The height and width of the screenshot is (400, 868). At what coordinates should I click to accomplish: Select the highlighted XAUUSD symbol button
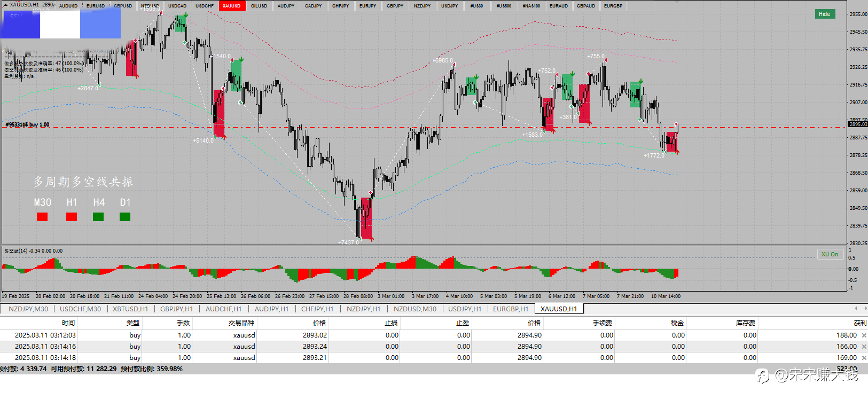(232, 6)
